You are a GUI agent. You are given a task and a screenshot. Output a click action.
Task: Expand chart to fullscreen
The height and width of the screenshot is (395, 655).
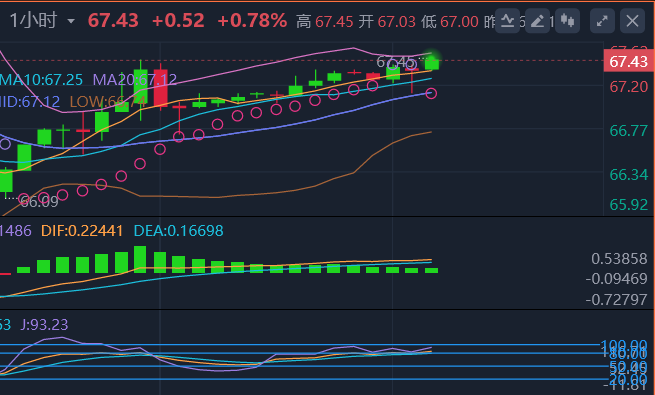(x=602, y=20)
